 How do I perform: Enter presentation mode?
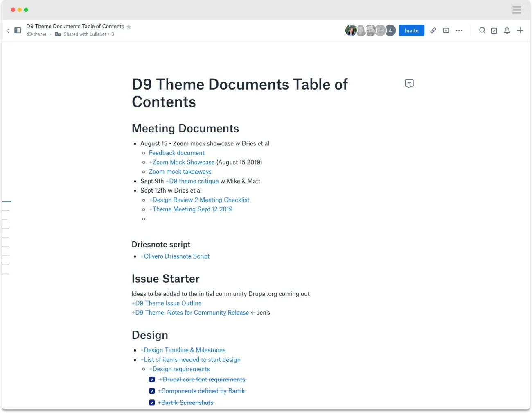point(446,30)
